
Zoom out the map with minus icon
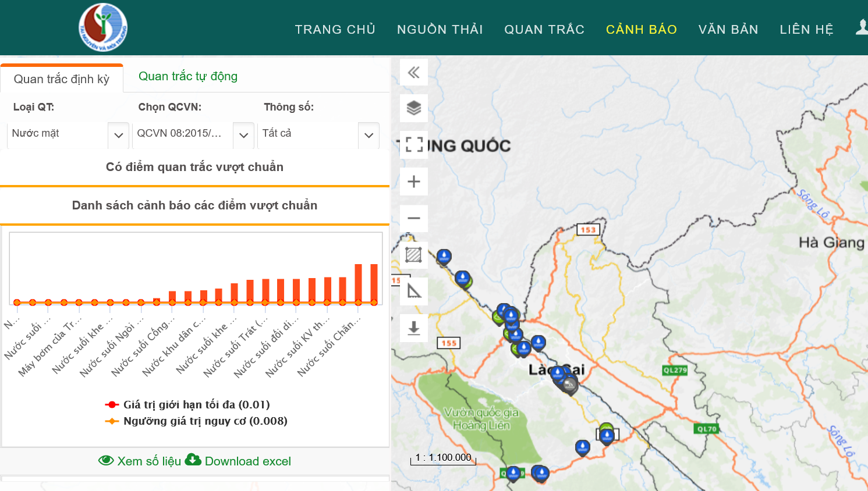[414, 219]
